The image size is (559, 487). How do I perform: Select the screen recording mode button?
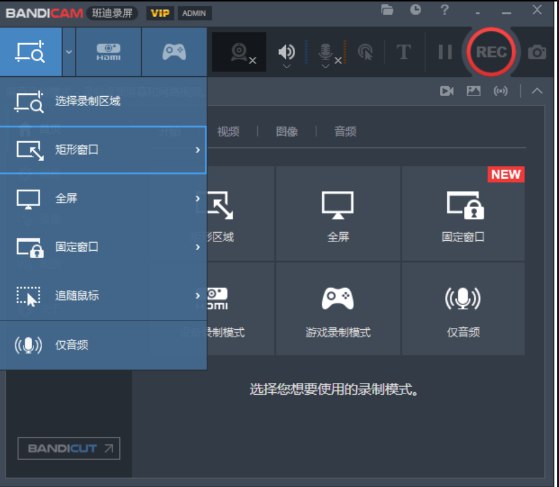click(31, 52)
